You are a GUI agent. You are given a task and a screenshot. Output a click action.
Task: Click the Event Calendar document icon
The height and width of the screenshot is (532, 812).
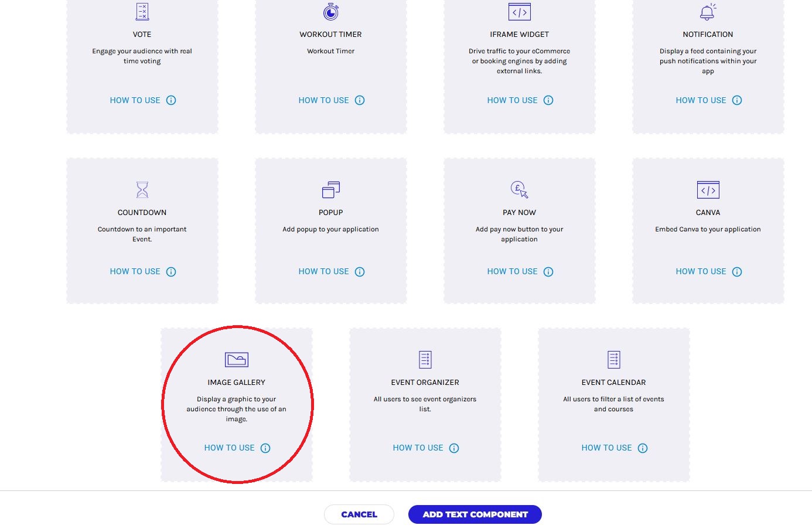[613, 360]
